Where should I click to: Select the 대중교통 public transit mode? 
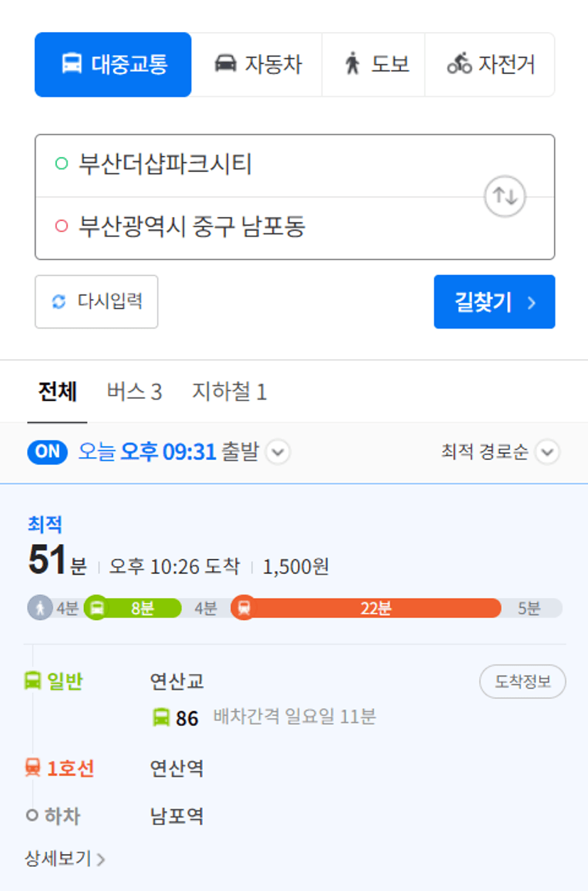[x=113, y=65]
